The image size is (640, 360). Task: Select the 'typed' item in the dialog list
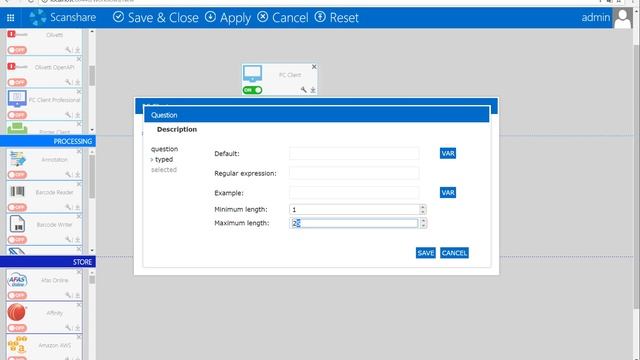pyautogui.click(x=164, y=159)
